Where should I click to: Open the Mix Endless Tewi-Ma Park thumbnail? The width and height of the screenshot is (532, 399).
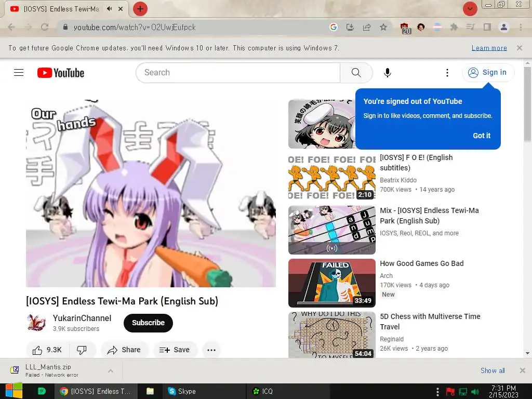332,230
